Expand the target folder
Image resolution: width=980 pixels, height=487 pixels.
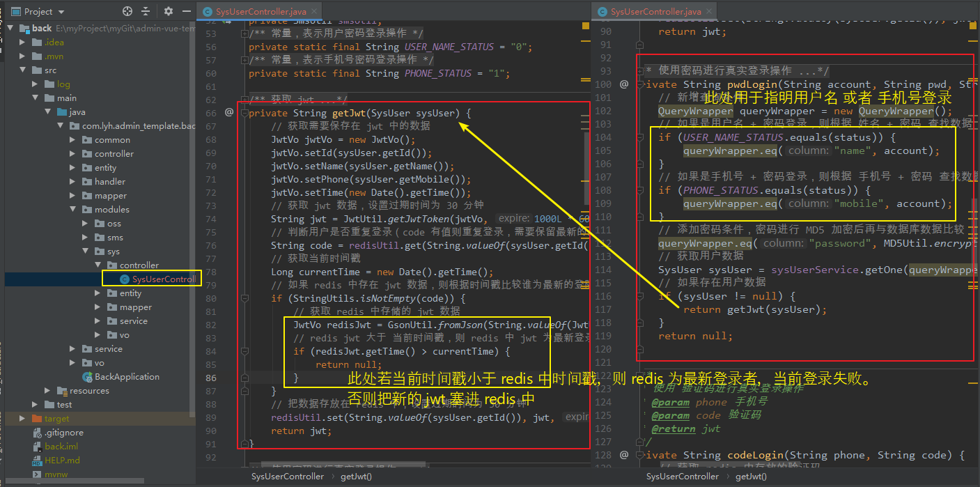pos(23,418)
